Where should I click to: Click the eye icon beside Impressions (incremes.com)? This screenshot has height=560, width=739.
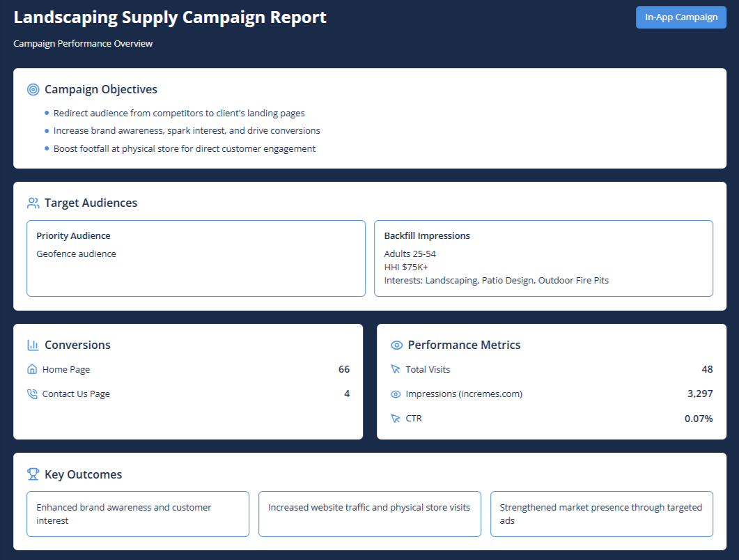point(396,394)
